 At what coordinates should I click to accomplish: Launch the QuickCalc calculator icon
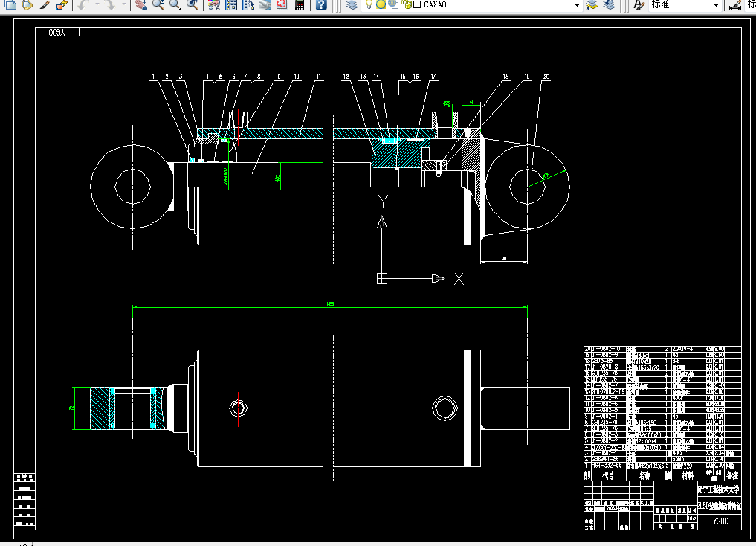click(x=300, y=4)
